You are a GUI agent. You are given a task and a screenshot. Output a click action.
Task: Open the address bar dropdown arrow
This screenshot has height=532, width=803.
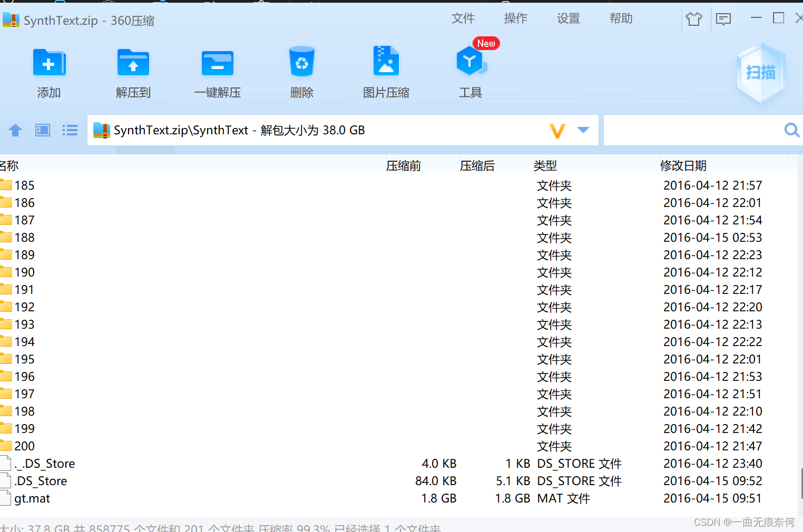coord(583,130)
